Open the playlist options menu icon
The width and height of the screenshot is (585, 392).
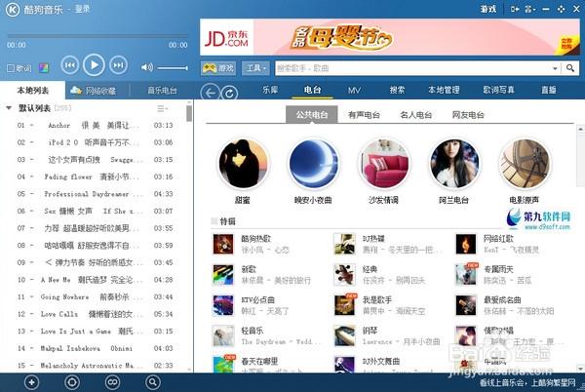tap(162, 108)
